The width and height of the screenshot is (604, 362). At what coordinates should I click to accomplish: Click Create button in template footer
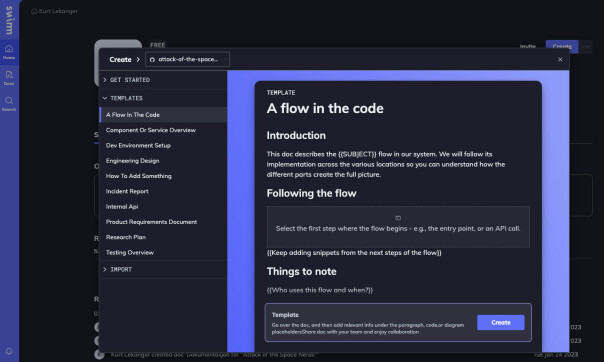[500, 322]
